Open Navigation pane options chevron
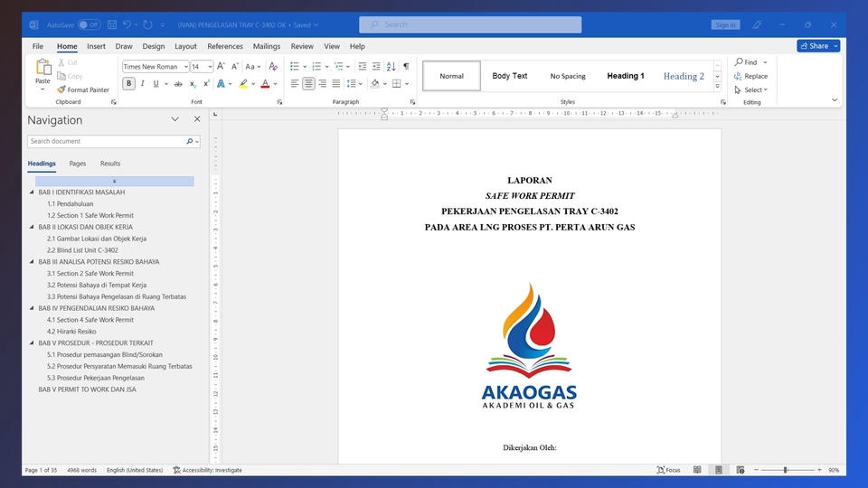 click(x=175, y=119)
